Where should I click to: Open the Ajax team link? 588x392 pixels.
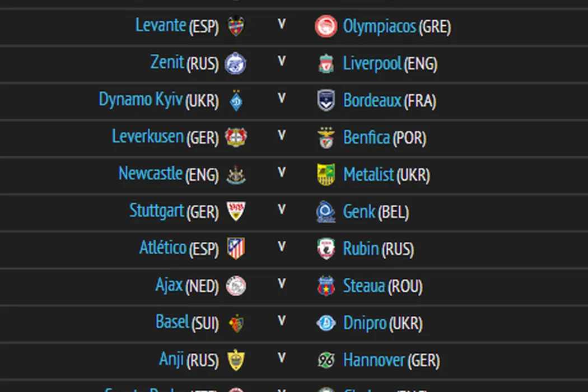coord(169,286)
